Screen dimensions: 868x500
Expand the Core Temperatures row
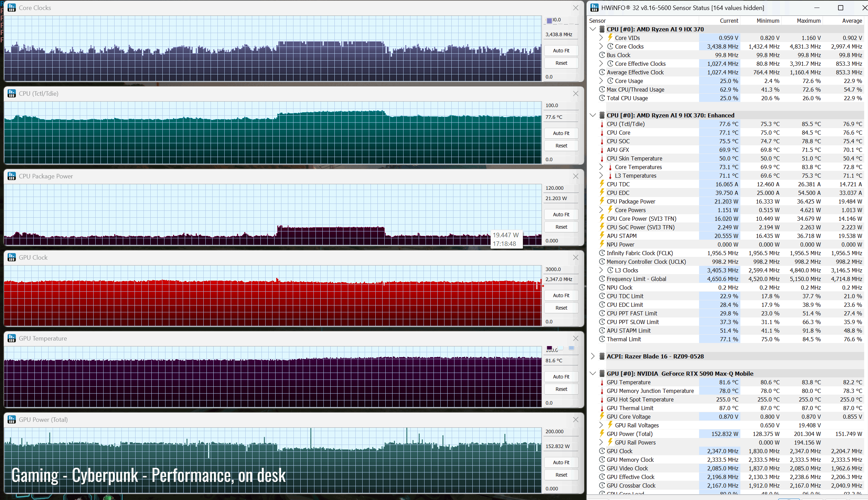pyautogui.click(x=601, y=167)
